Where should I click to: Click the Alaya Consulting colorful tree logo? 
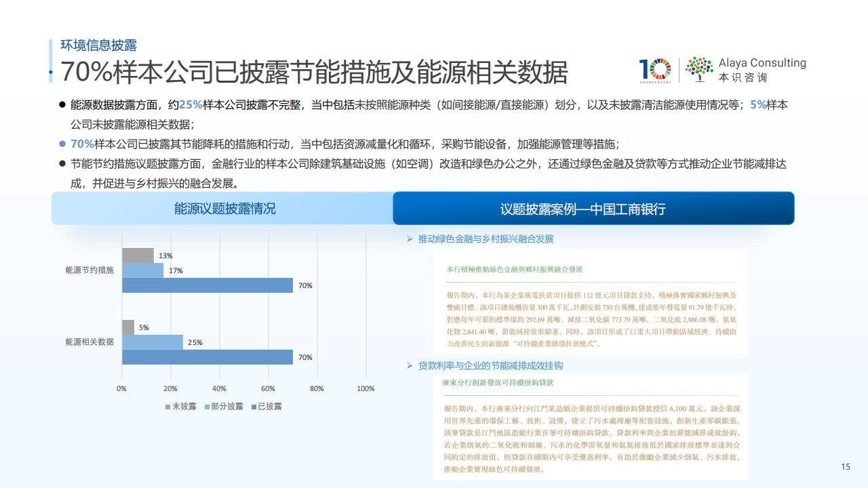(699, 69)
